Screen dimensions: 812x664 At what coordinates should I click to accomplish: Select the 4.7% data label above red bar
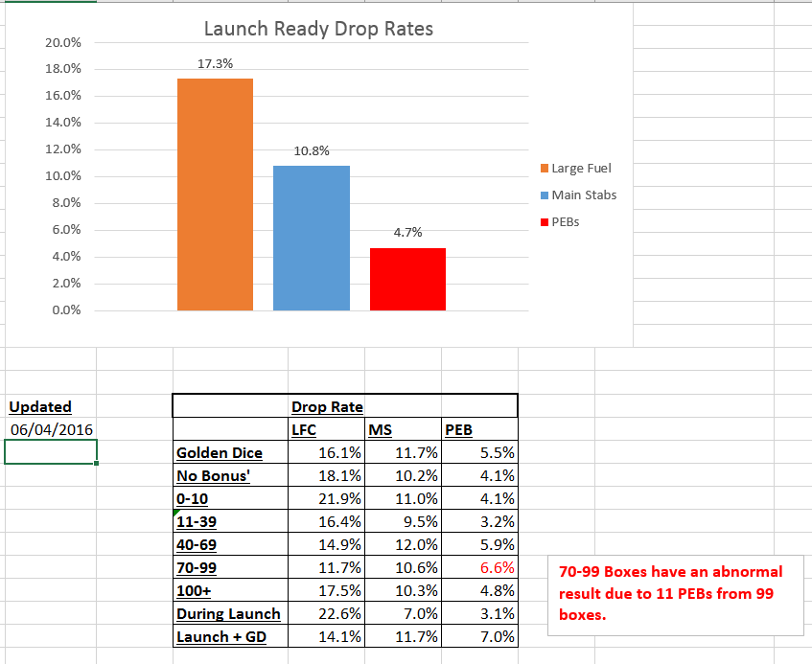coord(407,232)
